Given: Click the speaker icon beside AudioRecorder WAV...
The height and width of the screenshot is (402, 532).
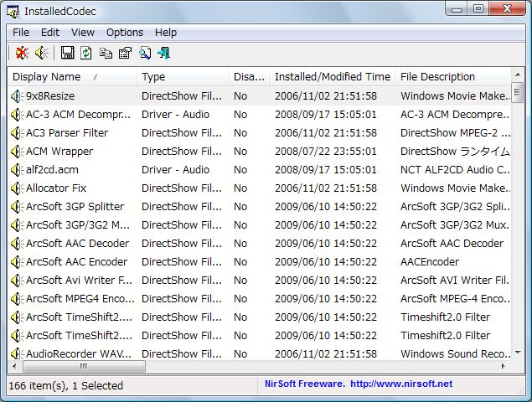Looking at the screenshot, I should coord(17,353).
